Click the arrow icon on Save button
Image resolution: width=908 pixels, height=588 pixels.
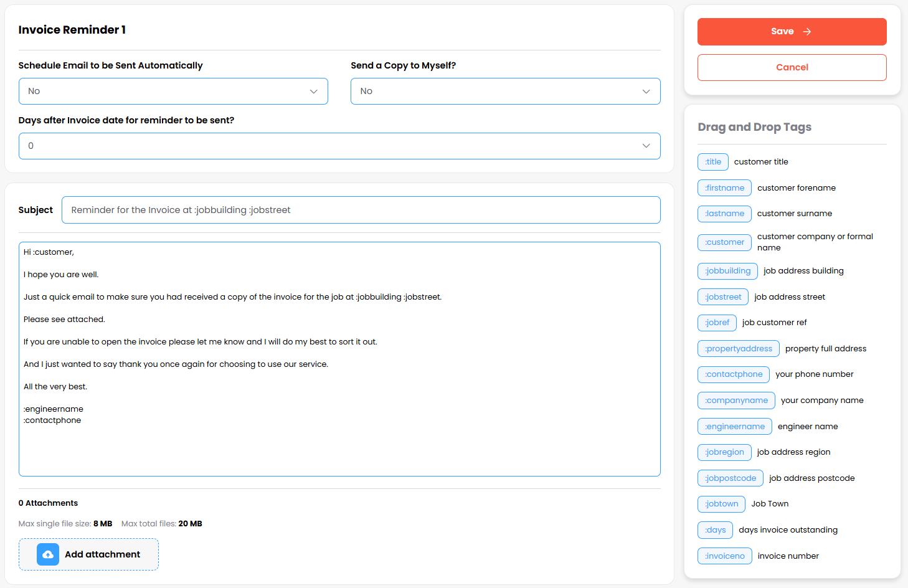coord(807,32)
